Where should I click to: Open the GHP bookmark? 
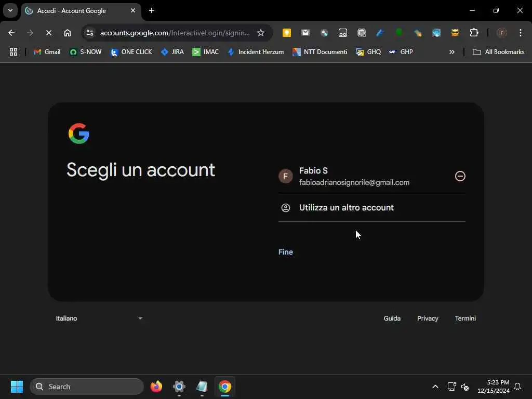click(401, 52)
